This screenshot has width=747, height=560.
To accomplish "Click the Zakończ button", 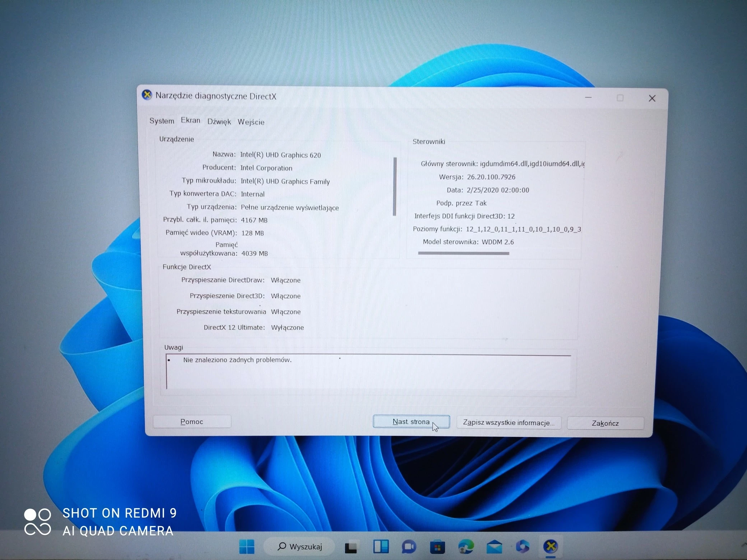I will (605, 423).
